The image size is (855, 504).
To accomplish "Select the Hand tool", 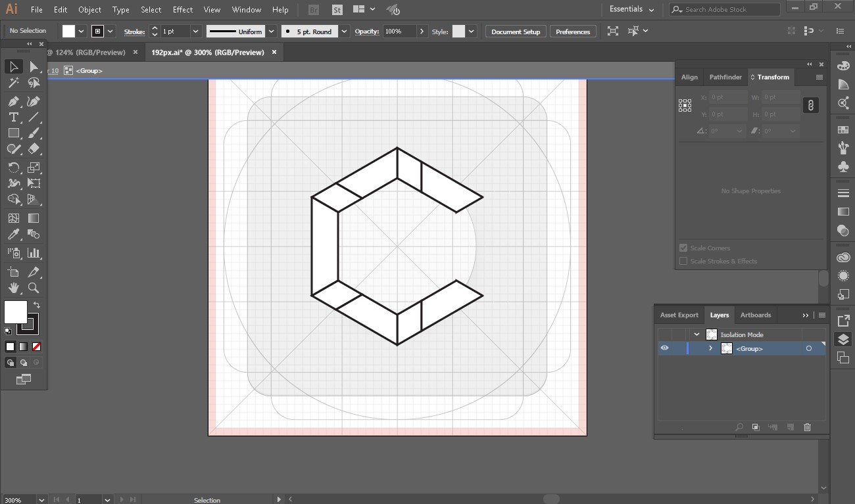I will (x=13, y=288).
